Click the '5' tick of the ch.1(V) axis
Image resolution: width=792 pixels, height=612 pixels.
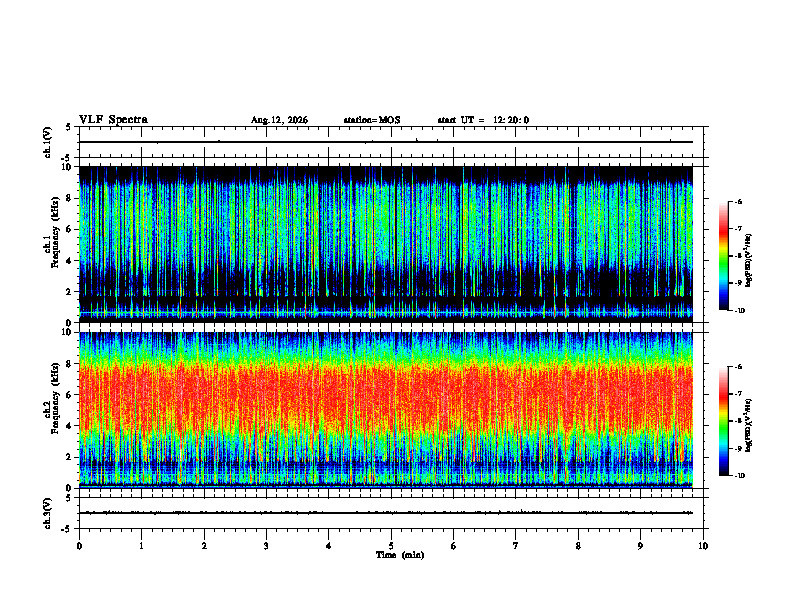[x=69, y=127]
